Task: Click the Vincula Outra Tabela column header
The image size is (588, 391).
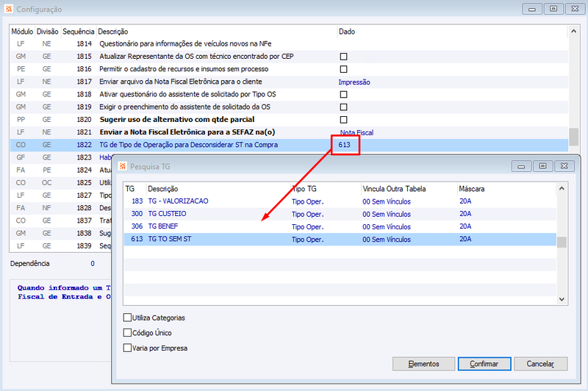Action: (394, 189)
